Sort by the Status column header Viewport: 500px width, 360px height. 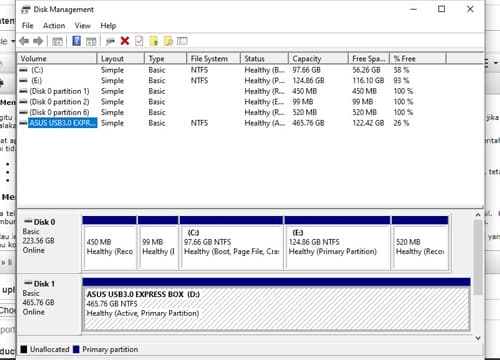(264, 59)
